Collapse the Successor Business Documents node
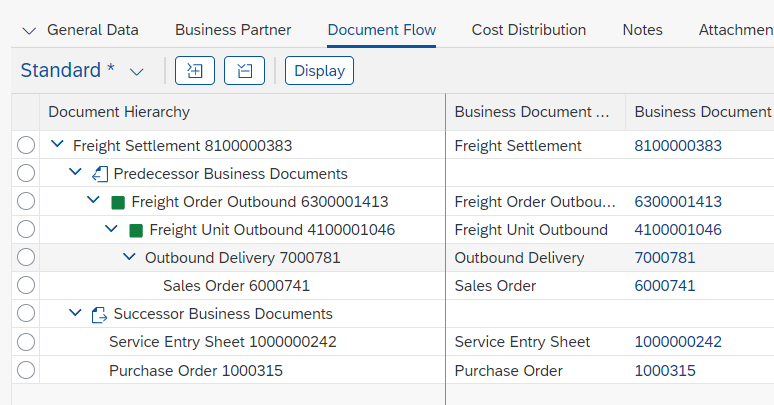 tap(75, 314)
